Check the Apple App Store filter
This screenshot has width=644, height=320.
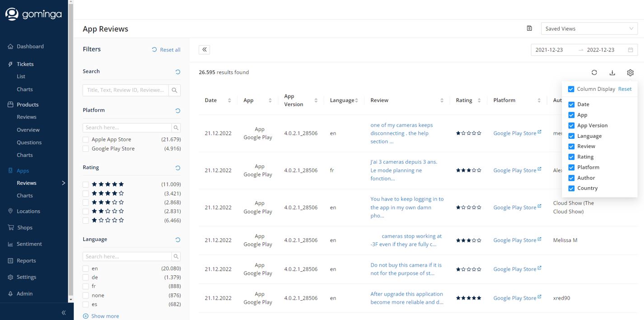pyautogui.click(x=86, y=140)
